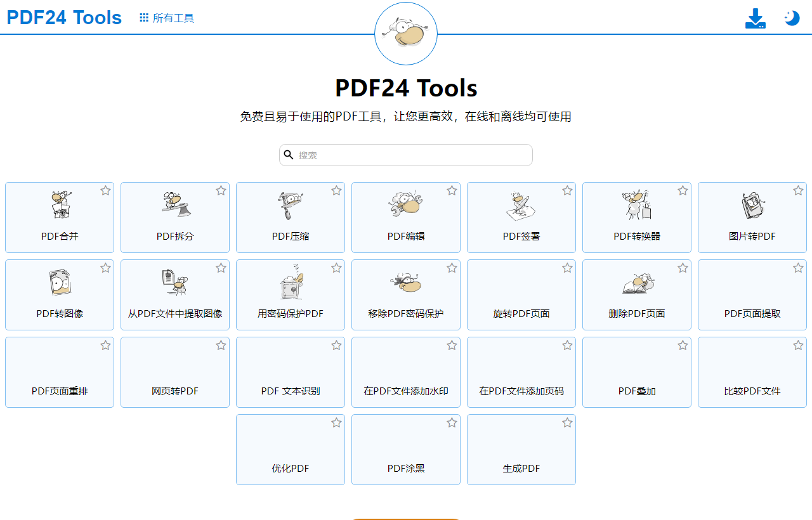Open the PDF叠加 tool
812x520 pixels.
pos(637,372)
